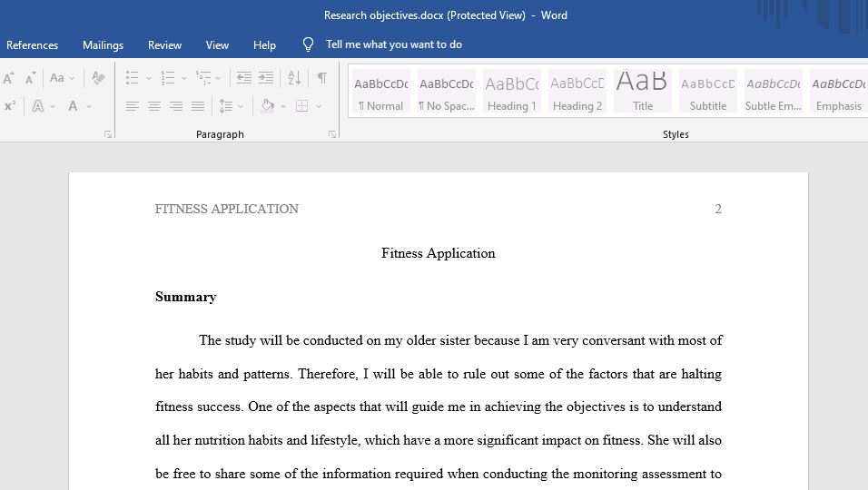Apply the Emphasis style
The image size is (868, 490).
tap(839, 92)
